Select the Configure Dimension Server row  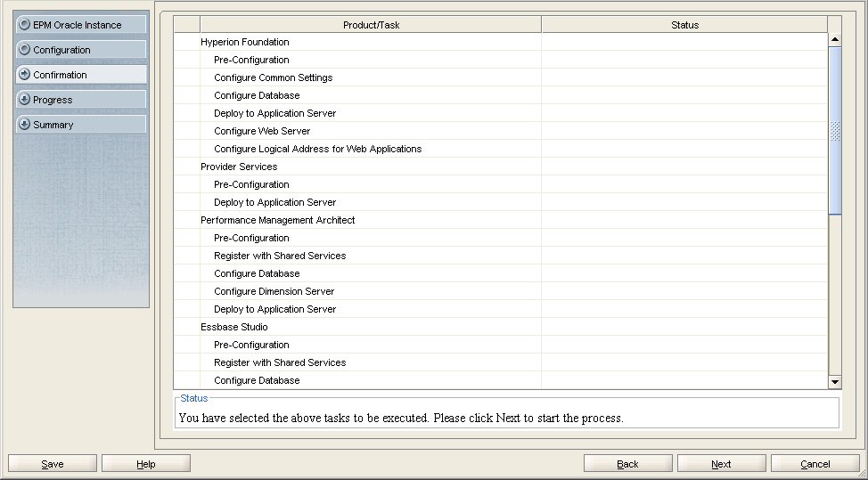[501, 291]
